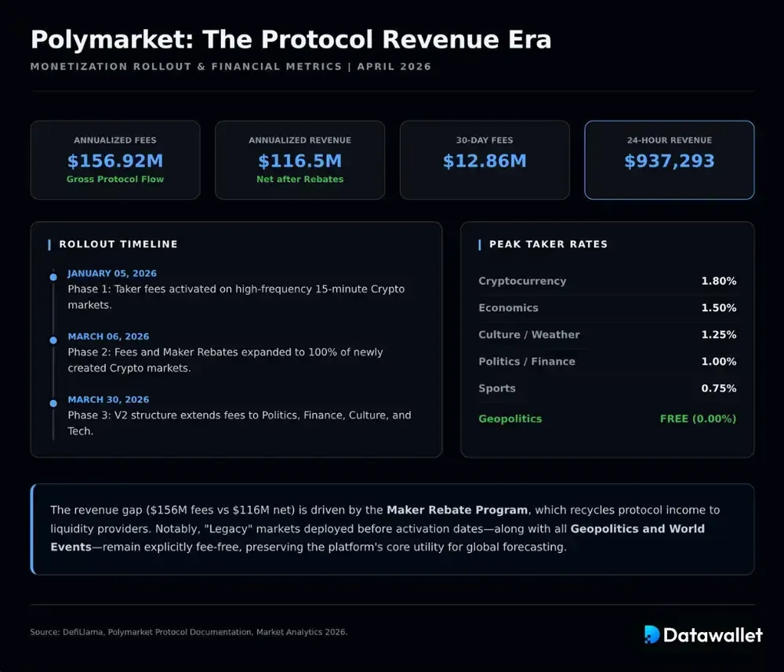Screen dimensions: 784x672
Task: Collapse the Peak Taker Rates panel
Action: pyautogui.click(x=607, y=340)
